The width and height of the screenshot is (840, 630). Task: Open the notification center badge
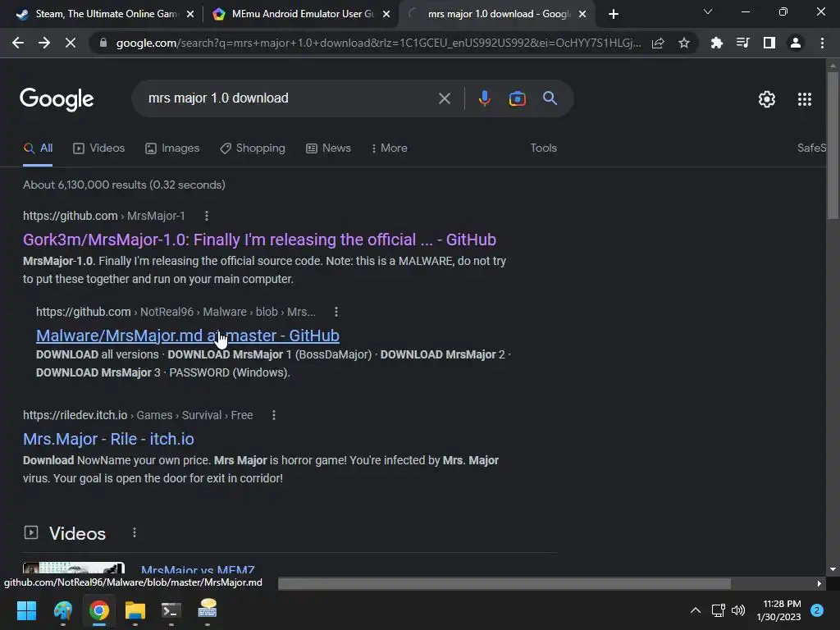817,610
